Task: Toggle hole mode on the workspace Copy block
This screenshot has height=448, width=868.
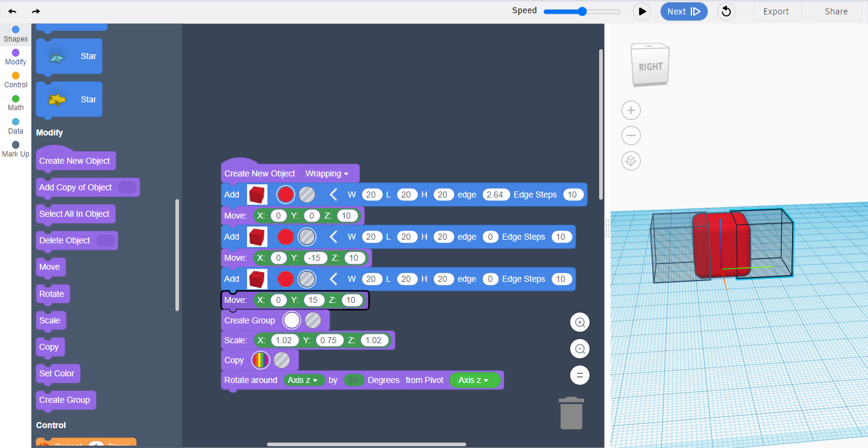Action: [281, 360]
